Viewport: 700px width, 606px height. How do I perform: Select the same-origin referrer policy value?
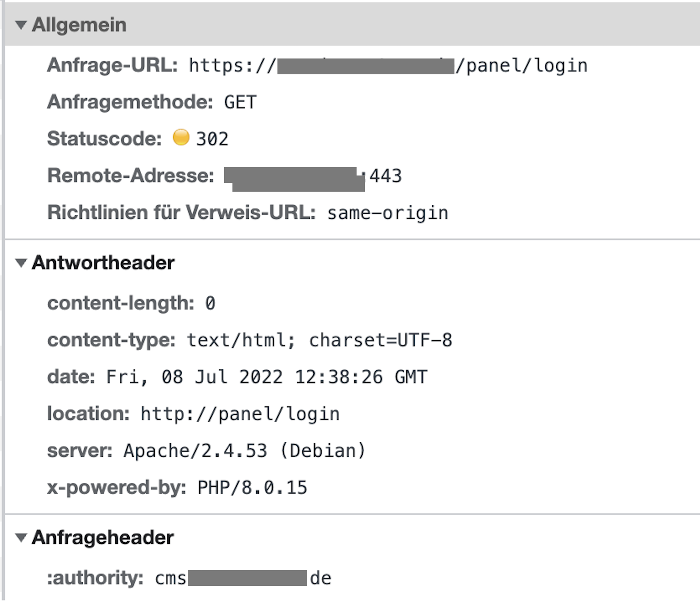(387, 213)
